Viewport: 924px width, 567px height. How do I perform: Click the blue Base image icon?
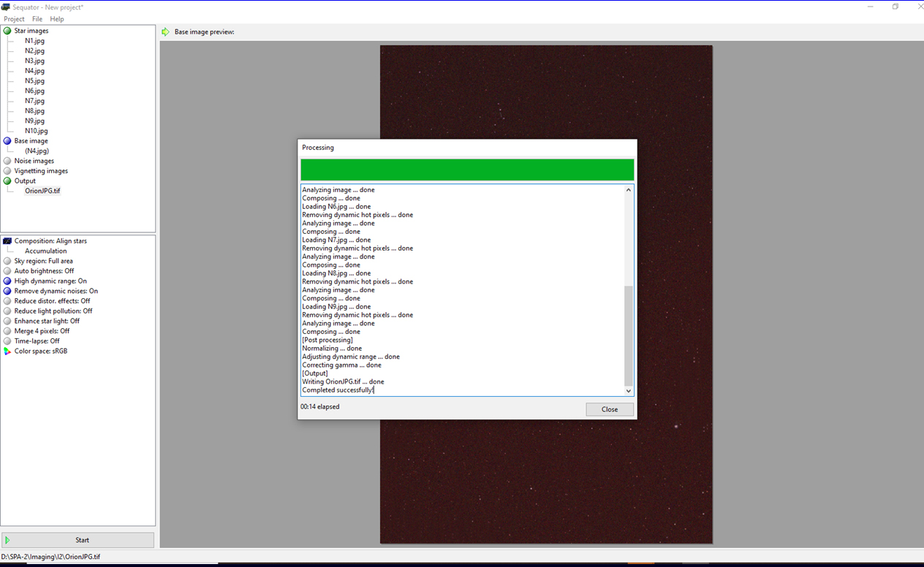7,141
